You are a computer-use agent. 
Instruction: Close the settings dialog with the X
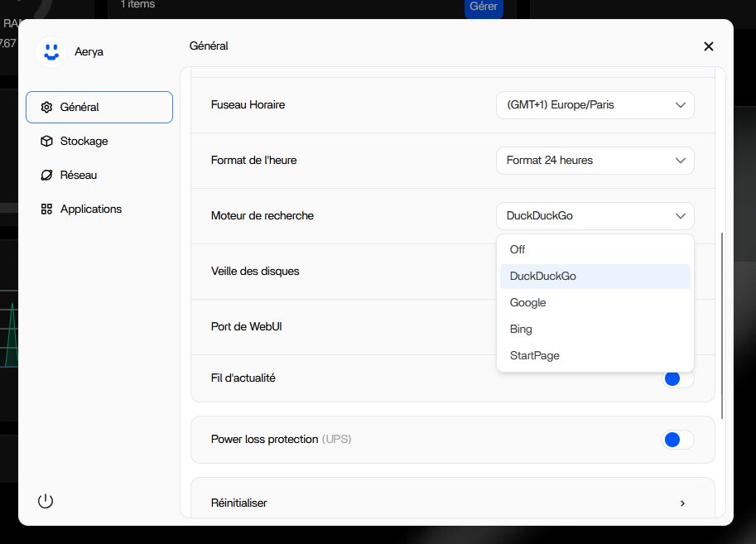coord(708,46)
